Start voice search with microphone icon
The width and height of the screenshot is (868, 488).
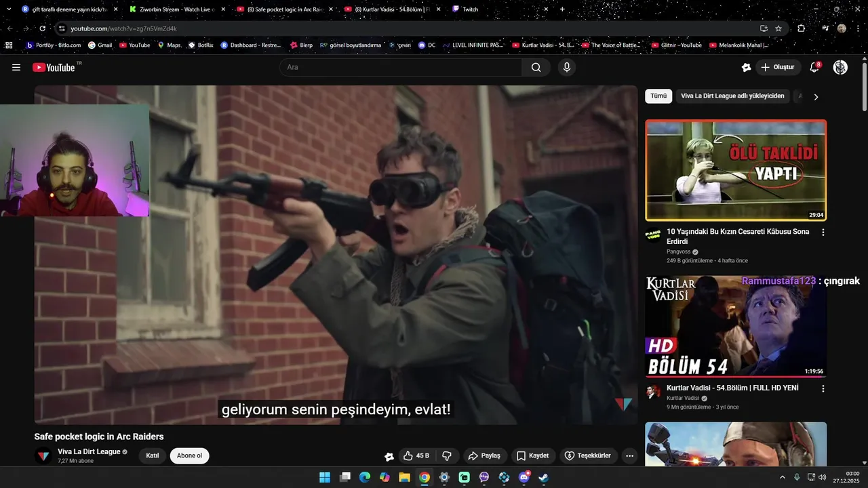coord(566,67)
